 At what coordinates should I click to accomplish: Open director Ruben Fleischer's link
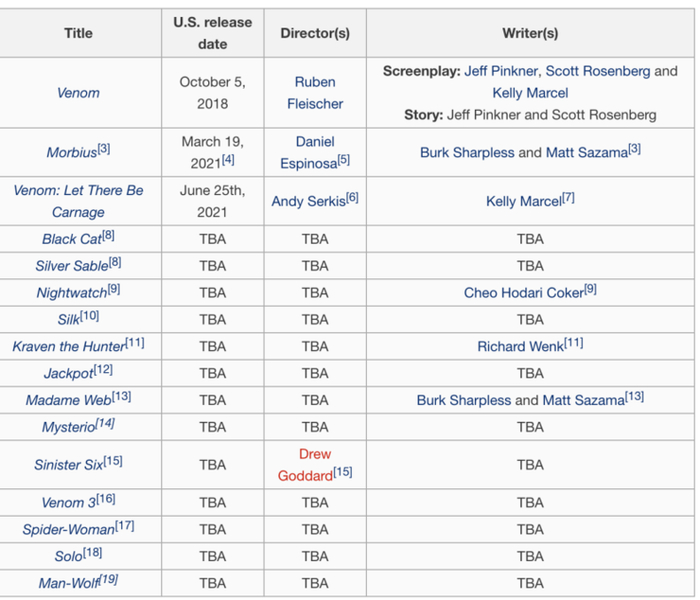click(315, 93)
